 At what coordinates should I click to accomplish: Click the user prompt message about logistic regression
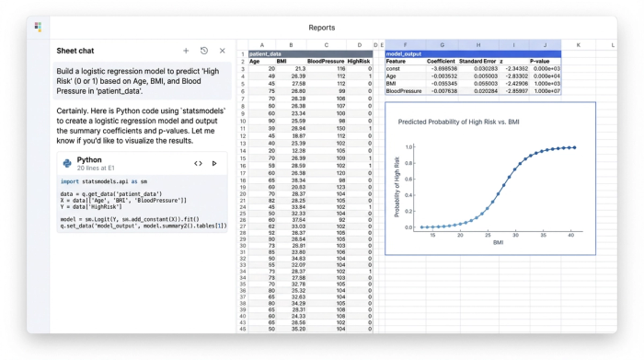[142, 81]
